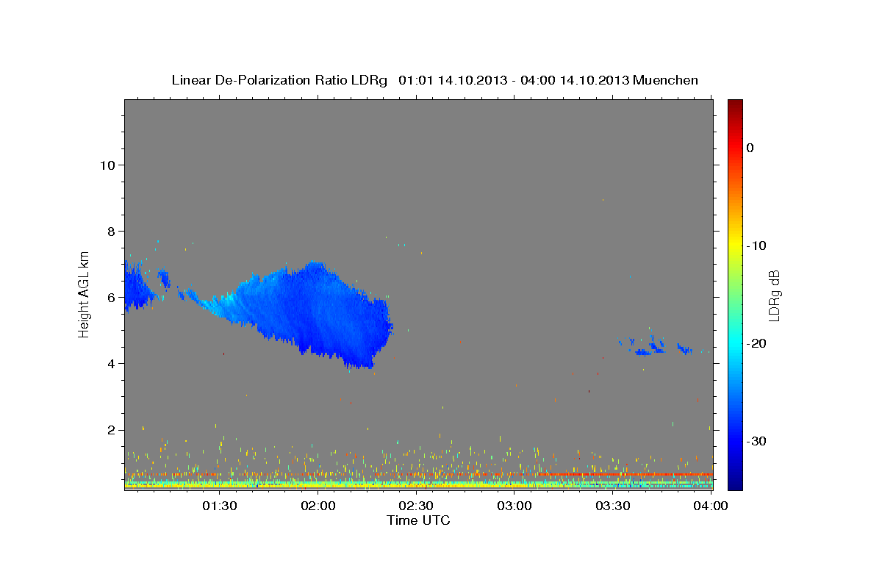Screen dimensions: 882x588
Task: Click the 03:00 time tick label
Action: click(x=514, y=506)
